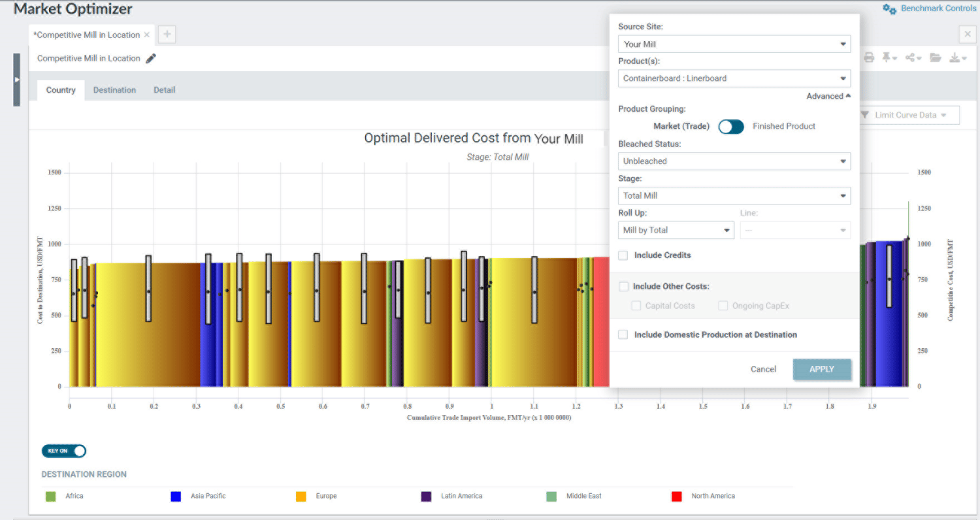Click the APPLY button
This screenshot has width=980, height=520.
click(822, 369)
